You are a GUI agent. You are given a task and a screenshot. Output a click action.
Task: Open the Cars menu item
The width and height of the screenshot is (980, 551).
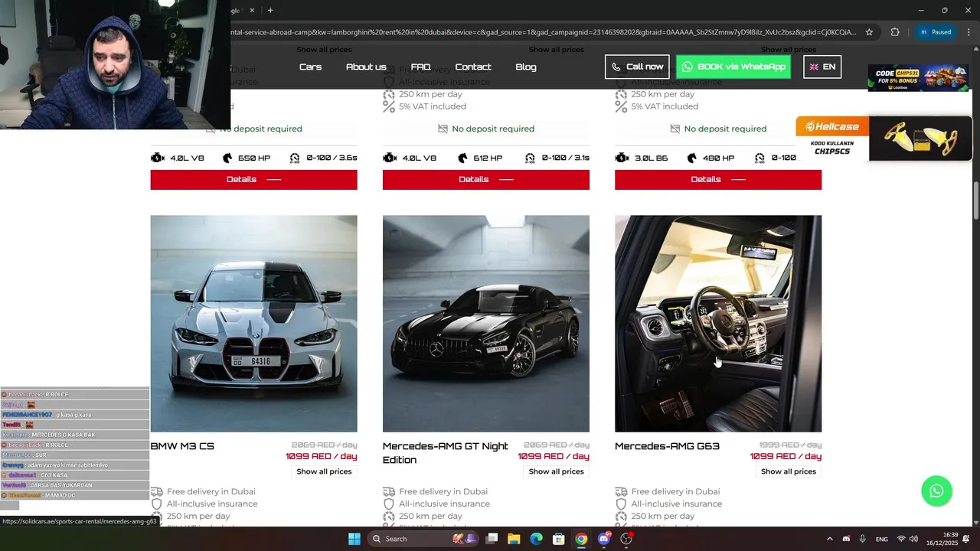pos(310,67)
